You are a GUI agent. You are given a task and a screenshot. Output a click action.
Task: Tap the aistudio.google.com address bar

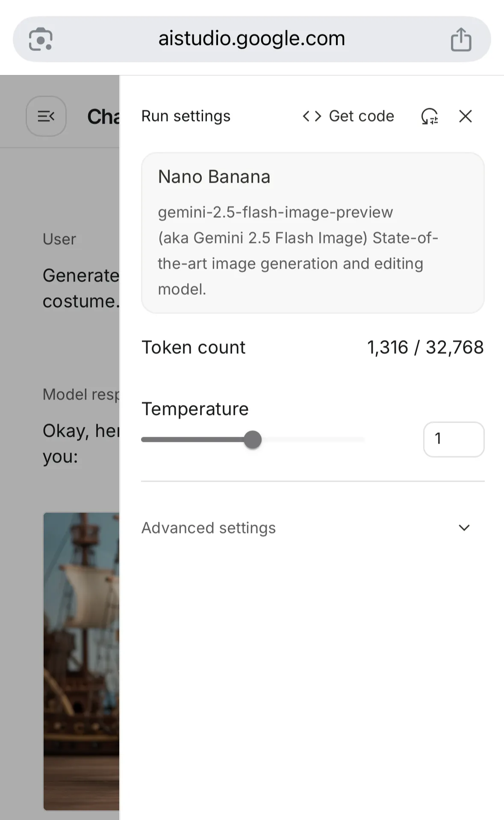coord(251,39)
